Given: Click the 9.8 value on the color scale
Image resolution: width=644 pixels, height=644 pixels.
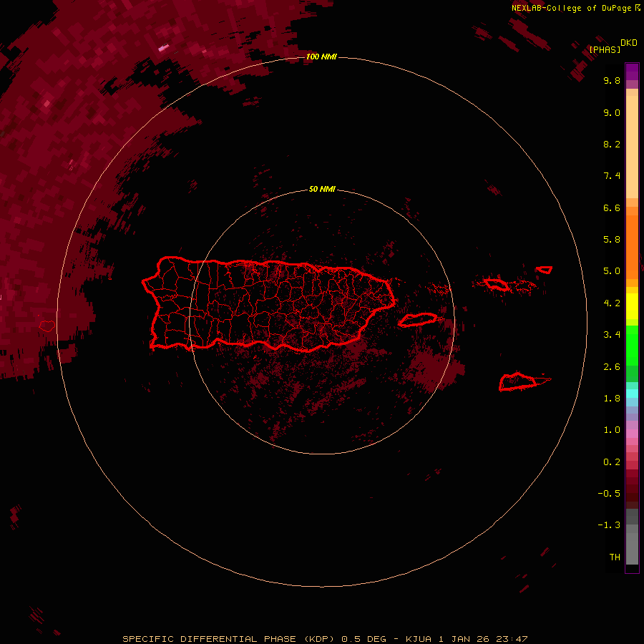Looking at the screenshot, I should point(612,80).
